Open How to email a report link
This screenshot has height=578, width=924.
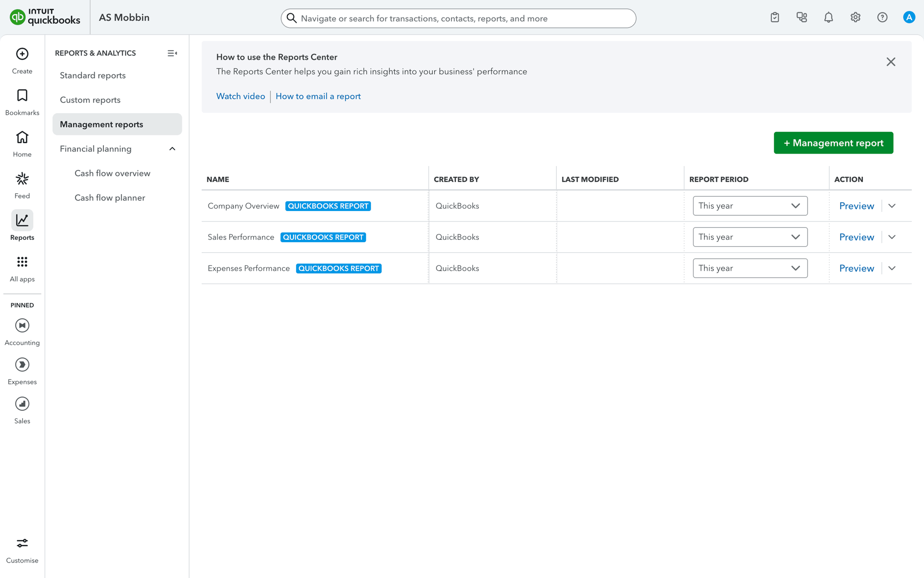click(318, 96)
